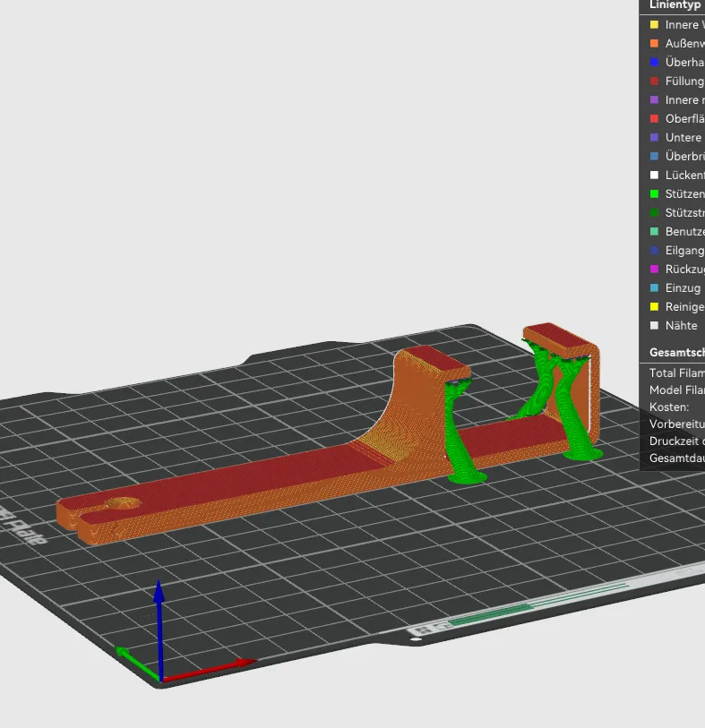Select the red Oberfläche legend swatch

pos(654,119)
